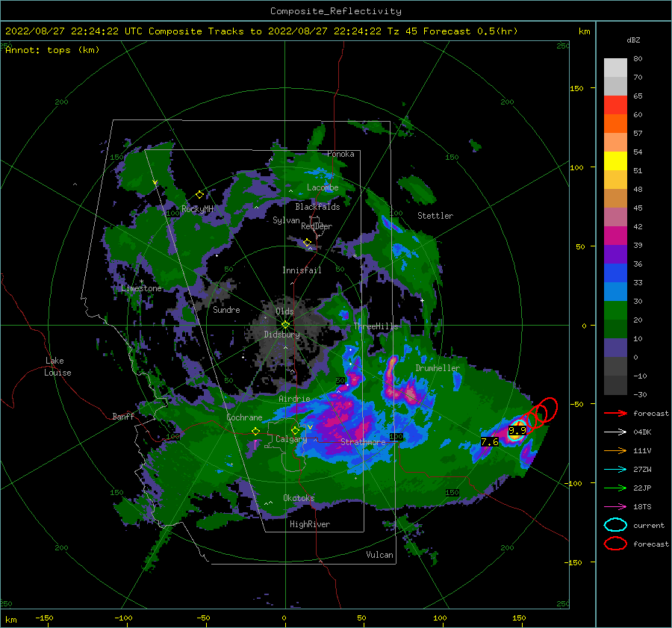Click the magenta marker west of Calgary
Image resolution: width=672 pixels, height=628 pixels.
(x=255, y=444)
